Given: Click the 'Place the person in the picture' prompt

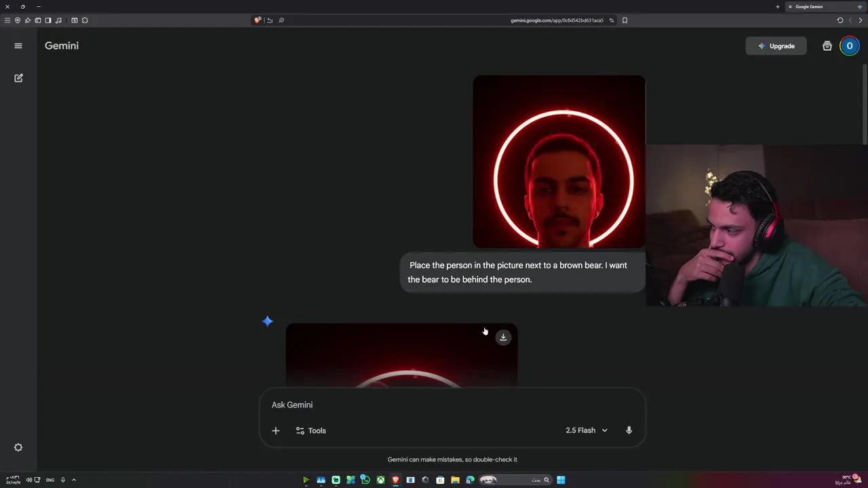Looking at the screenshot, I should point(523,272).
